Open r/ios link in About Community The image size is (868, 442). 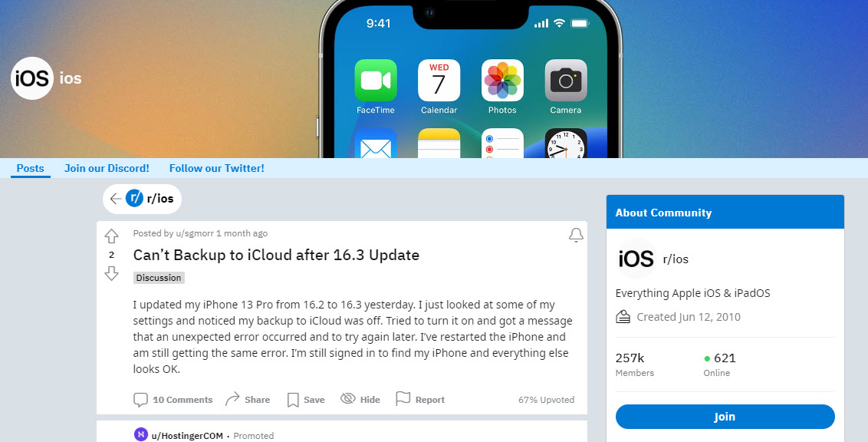676,259
